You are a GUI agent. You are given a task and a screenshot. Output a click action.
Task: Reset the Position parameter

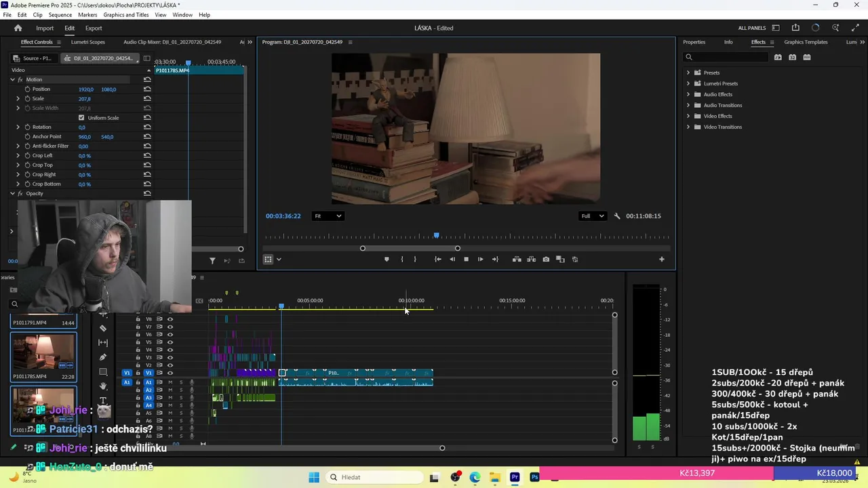(x=147, y=89)
